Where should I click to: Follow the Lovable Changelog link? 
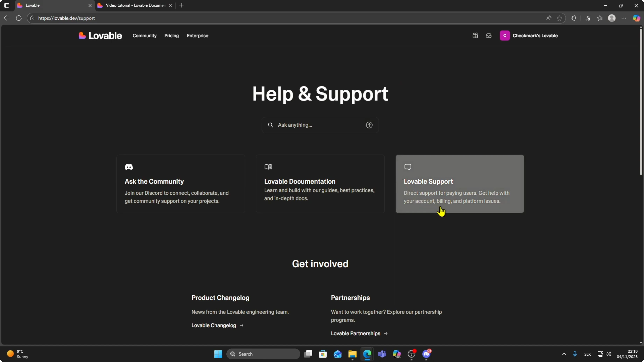(x=217, y=325)
